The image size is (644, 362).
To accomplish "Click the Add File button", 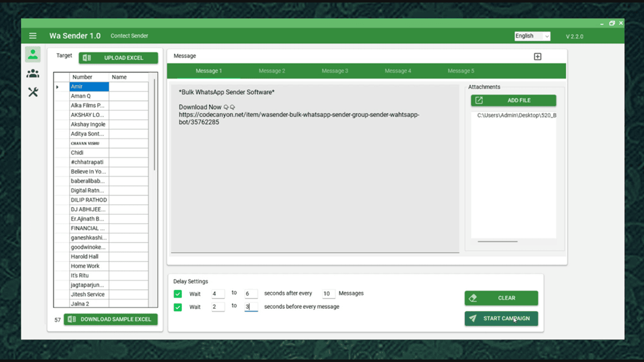I will point(513,101).
